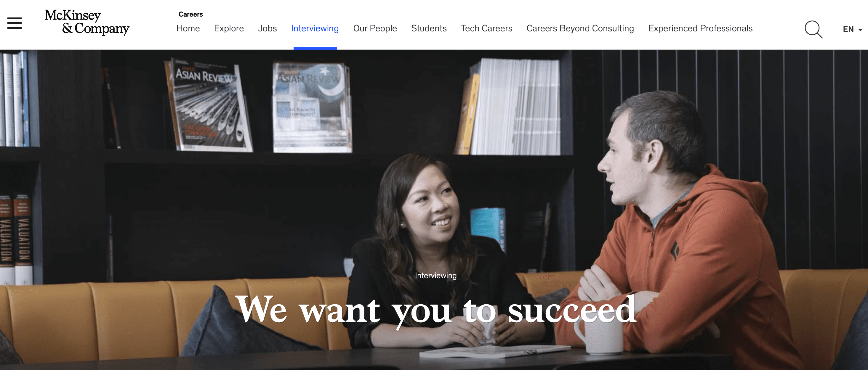Select the active Interviewing tab
Viewport: 868px width, 370px height.
tap(315, 29)
